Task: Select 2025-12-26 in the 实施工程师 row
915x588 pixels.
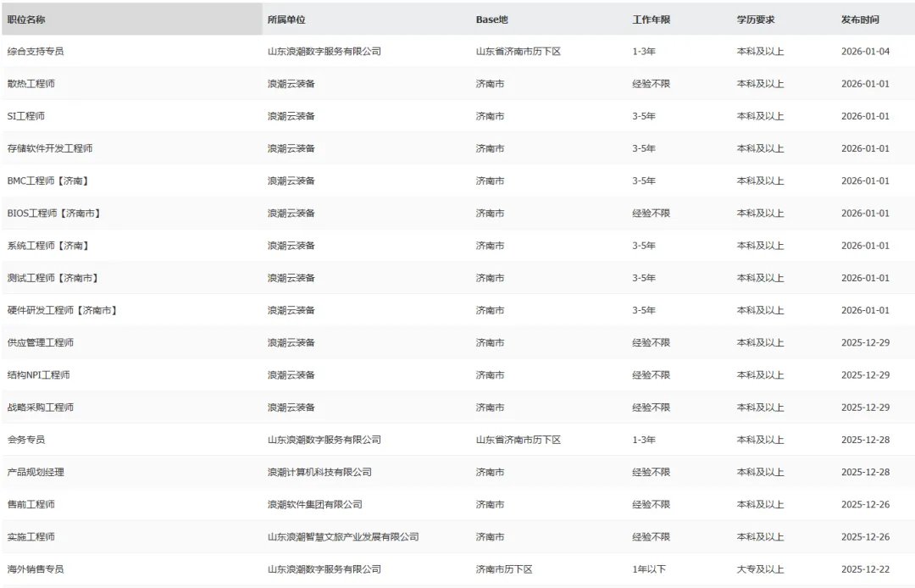Action: coord(865,537)
